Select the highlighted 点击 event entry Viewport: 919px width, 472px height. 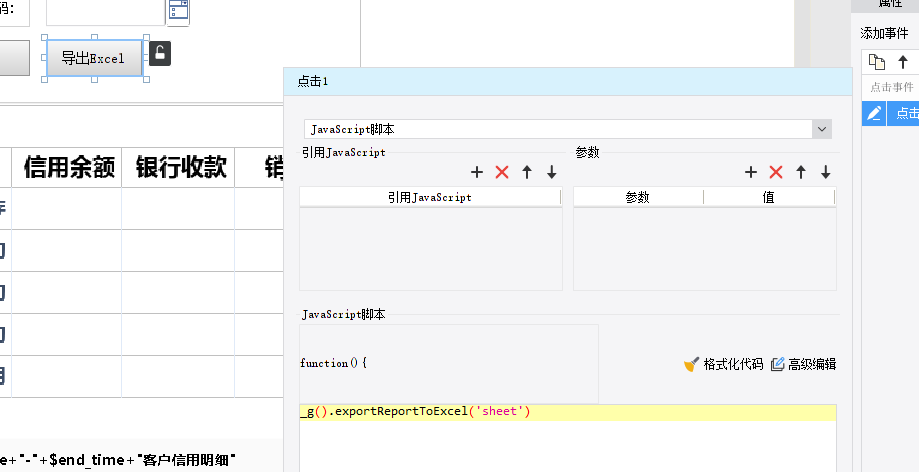(x=903, y=113)
